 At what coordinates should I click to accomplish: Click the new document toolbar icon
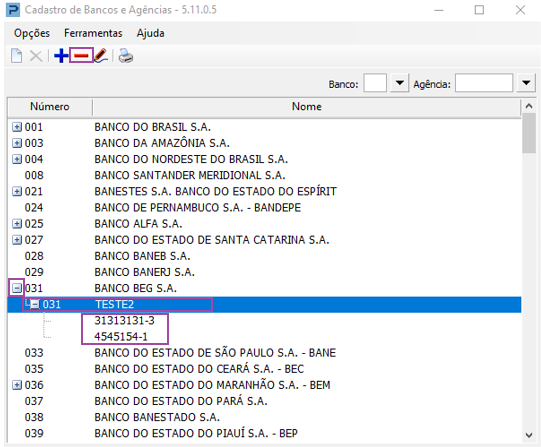click(17, 56)
